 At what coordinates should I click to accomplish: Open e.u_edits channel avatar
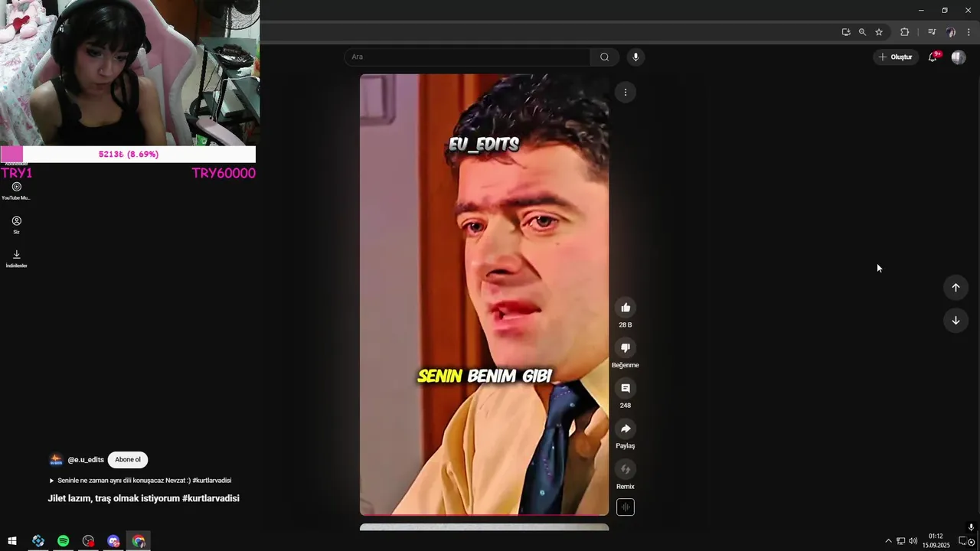(56, 460)
